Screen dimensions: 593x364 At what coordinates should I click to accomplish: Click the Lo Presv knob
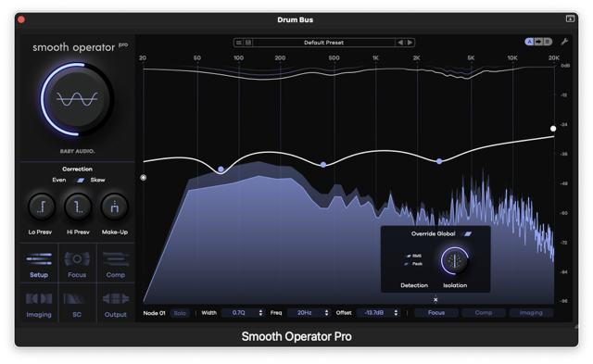click(x=41, y=207)
